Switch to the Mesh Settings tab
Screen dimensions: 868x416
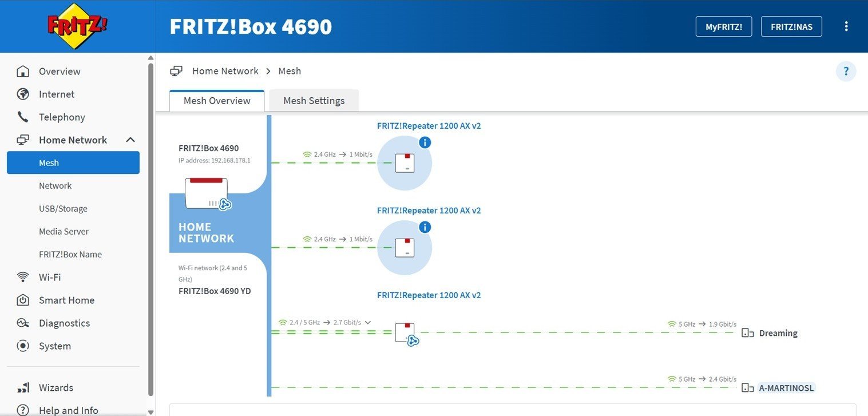314,101
